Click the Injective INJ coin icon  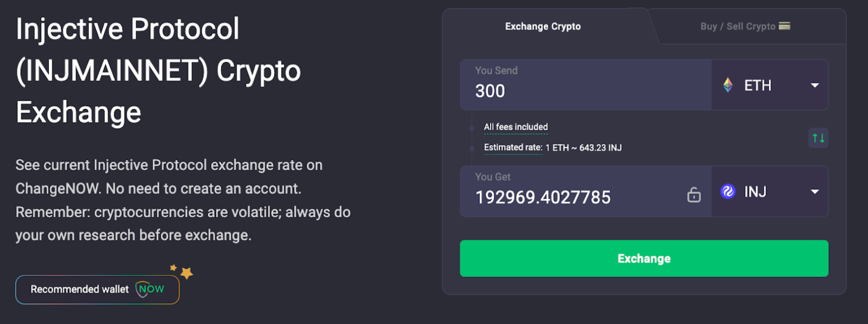[729, 191]
